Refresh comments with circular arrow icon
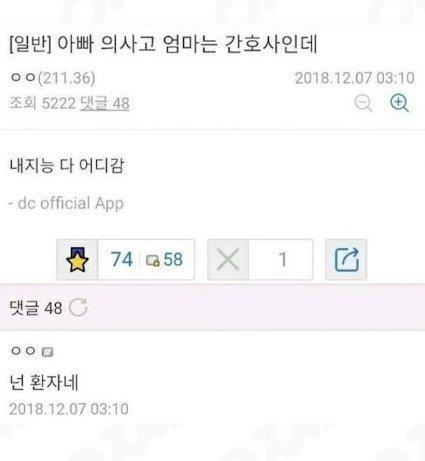Screen dimensions: 425x461 (78, 307)
